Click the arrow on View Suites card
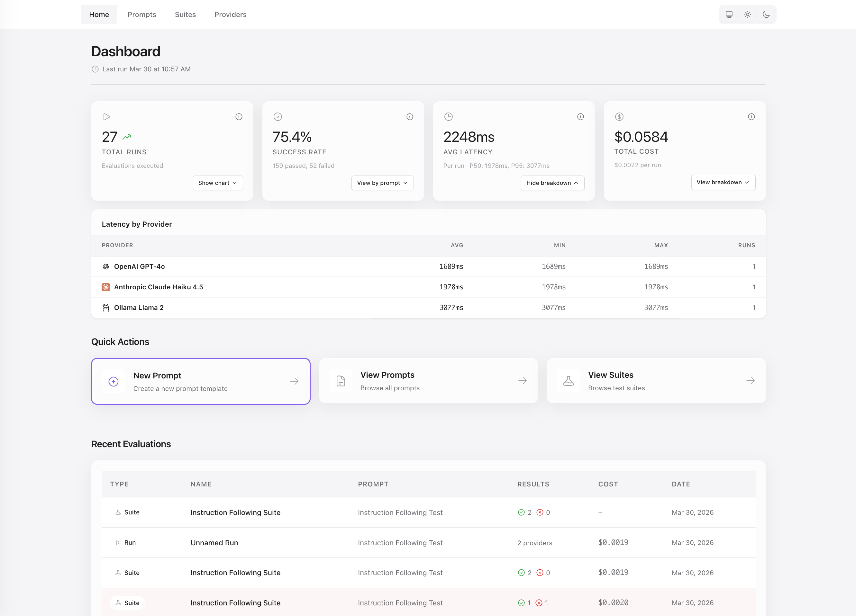The width and height of the screenshot is (856, 616). point(750,381)
